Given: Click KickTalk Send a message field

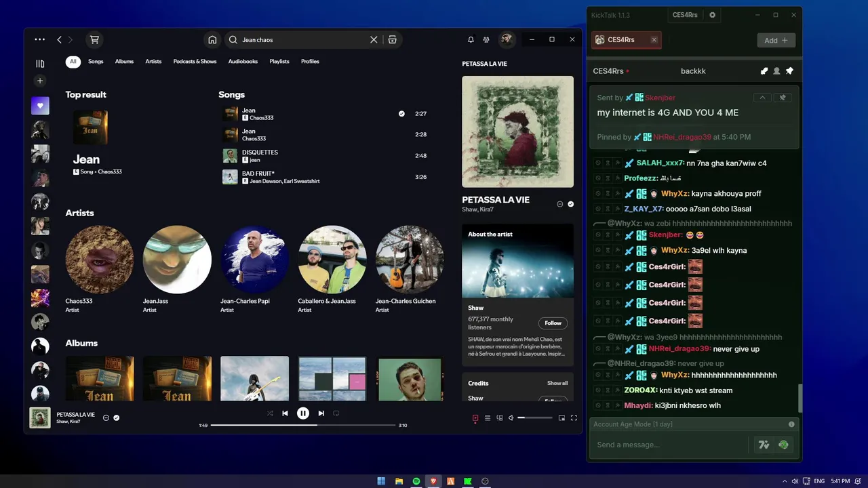Looking at the screenshot, I should coord(671,445).
